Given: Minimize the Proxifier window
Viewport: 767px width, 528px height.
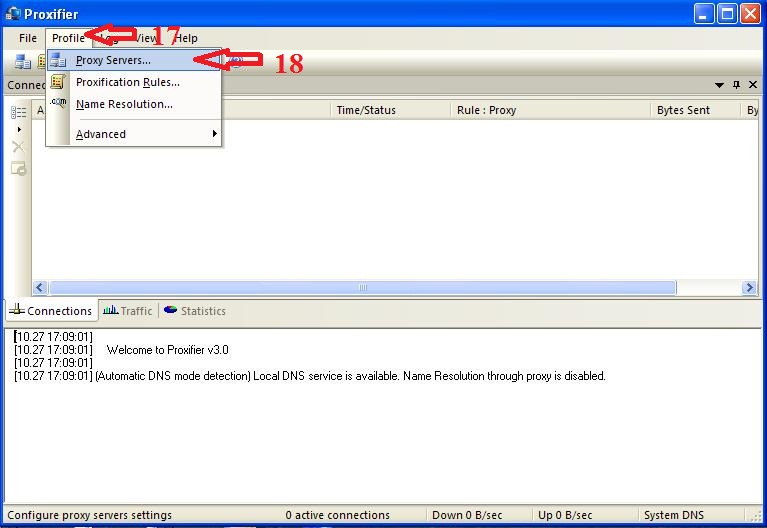Looking at the screenshot, I should 703,14.
